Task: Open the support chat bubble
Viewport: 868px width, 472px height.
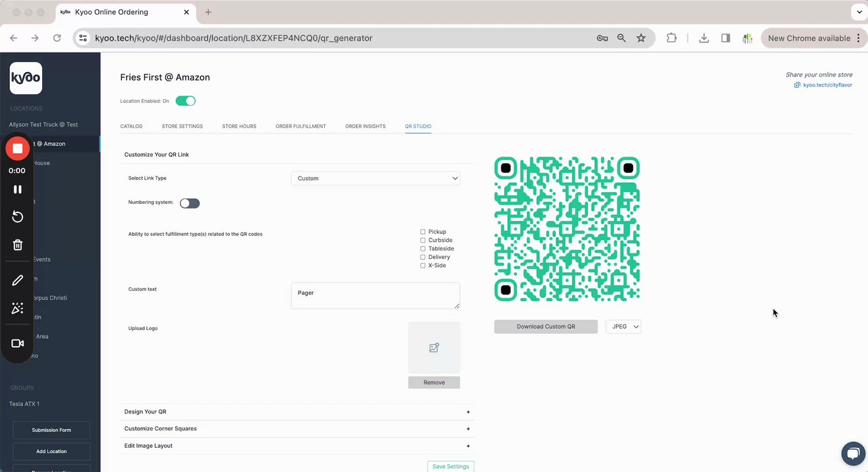Action: [x=853, y=454]
